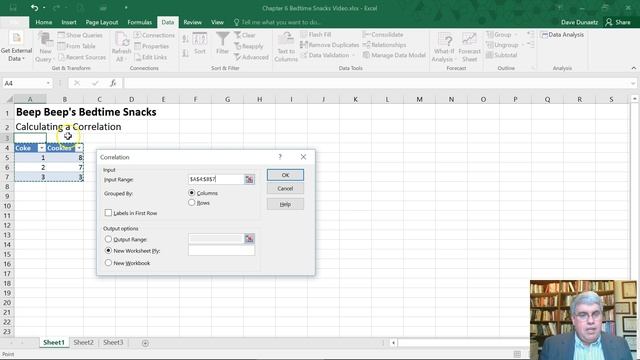
Task: Open the Home tab
Action: [43, 22]
